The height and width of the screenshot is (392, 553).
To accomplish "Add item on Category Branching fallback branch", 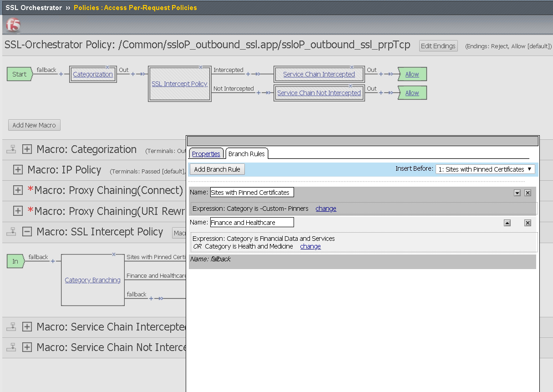I will (x=151, y=299).
